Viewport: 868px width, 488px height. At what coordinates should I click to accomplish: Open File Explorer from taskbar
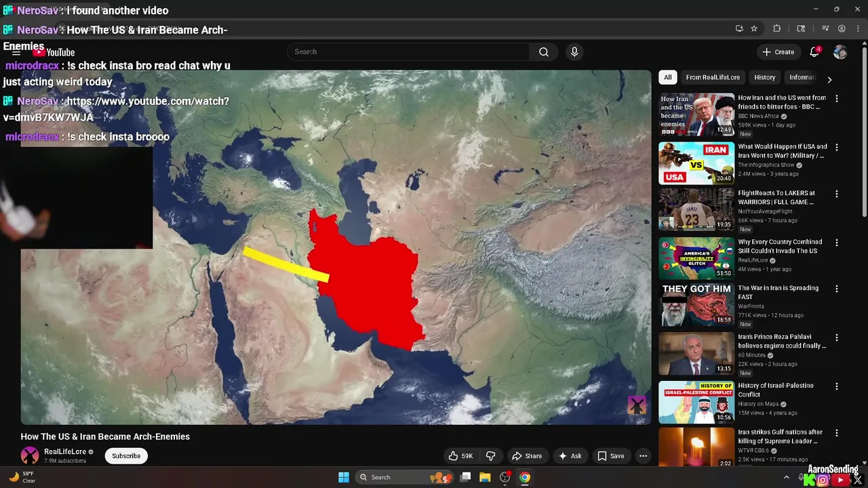click(485, 477)
